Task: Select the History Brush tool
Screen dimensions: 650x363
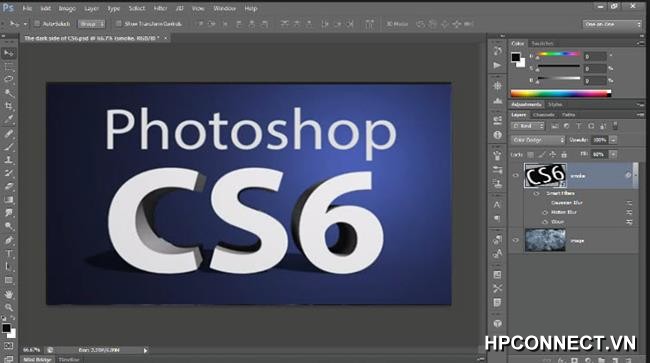Action: click(8, 173)
